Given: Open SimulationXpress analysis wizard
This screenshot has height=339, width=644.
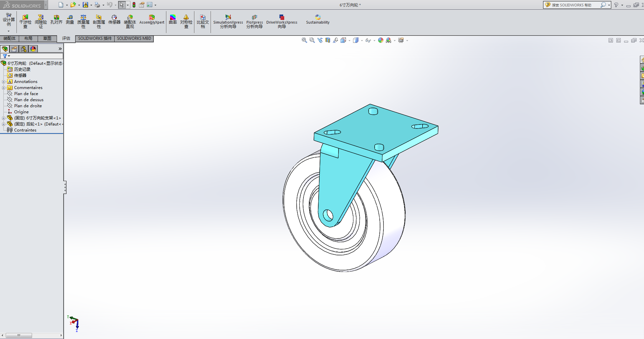Looking at the screenshot, I should [228, 21].
